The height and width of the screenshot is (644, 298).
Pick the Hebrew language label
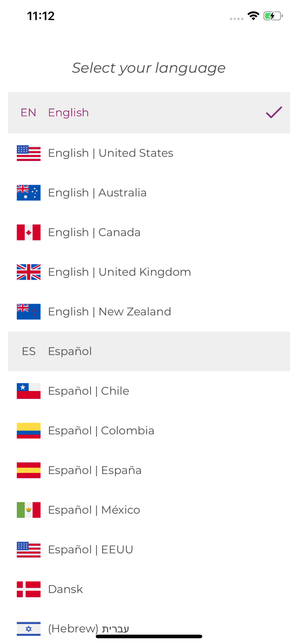point(88,628)
